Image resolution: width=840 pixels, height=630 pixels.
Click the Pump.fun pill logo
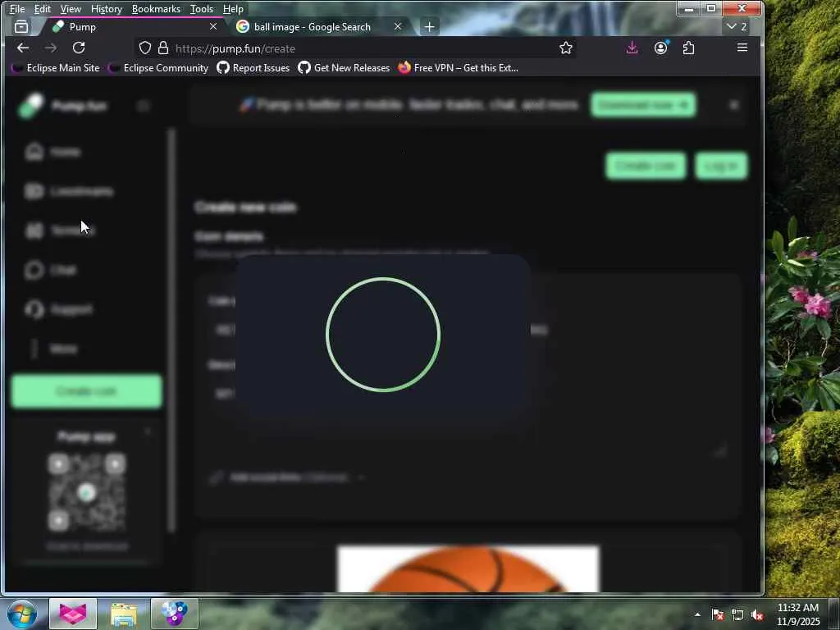click(x=30, y=106)
